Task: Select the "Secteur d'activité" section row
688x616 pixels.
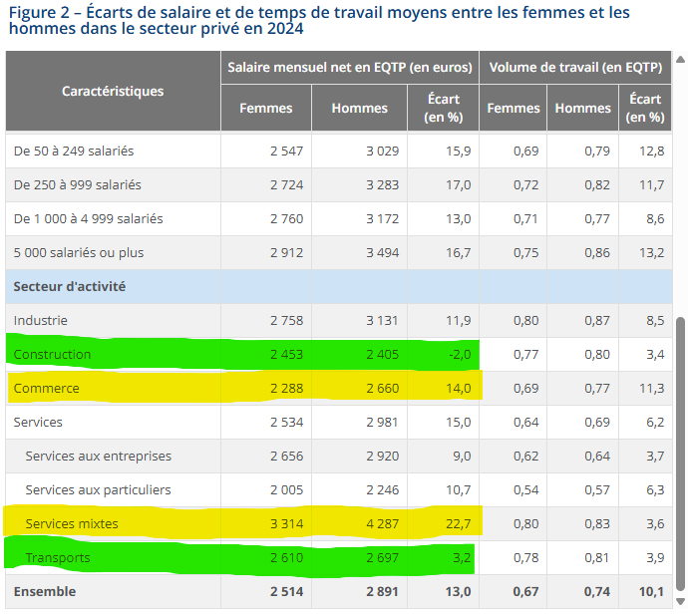Action: point(69,286)
